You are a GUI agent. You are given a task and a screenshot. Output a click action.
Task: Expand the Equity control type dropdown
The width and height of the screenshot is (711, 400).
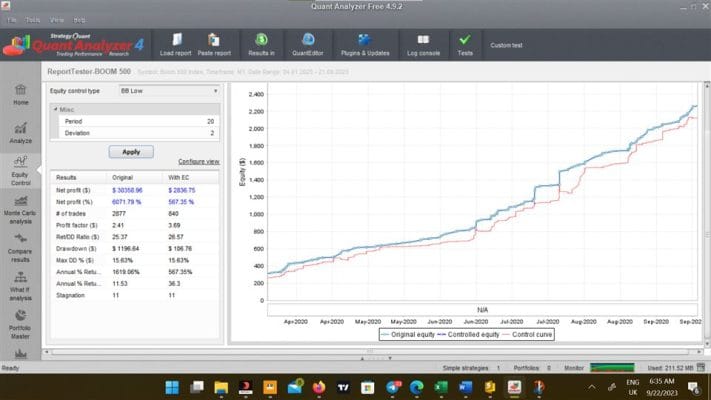[x=169, y=91]
